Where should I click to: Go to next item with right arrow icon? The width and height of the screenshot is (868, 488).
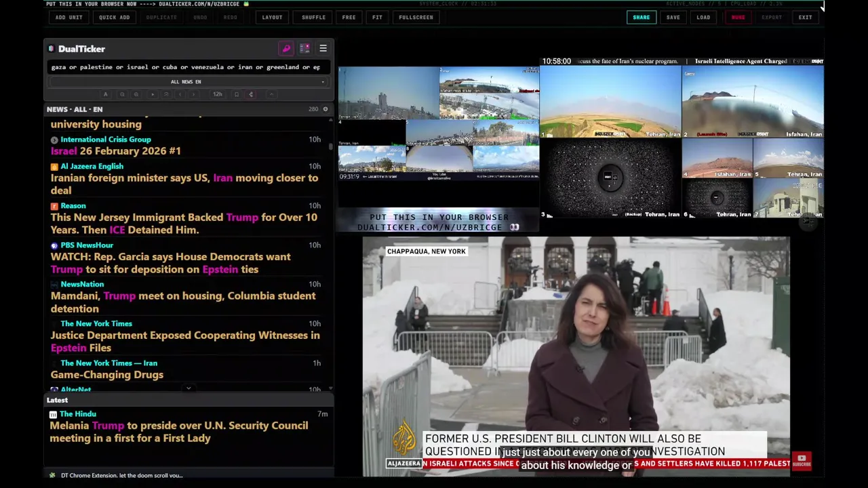pyautogui.click(x=193, y=94)
